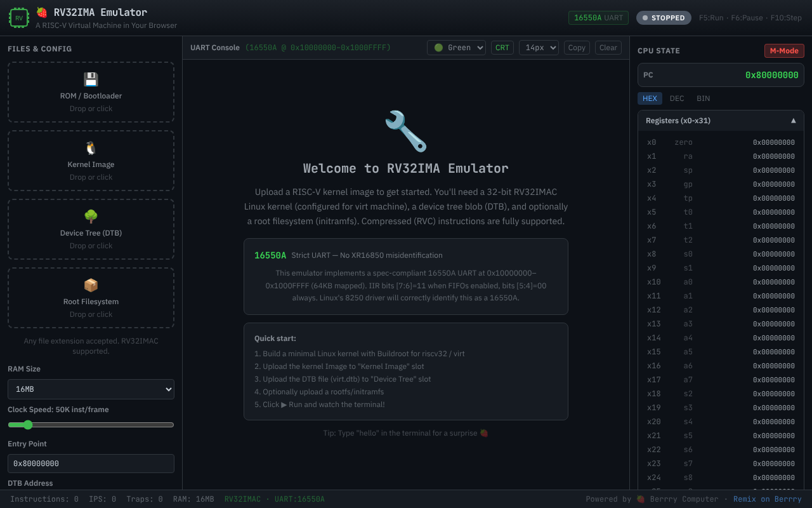Click the floppy disk ROM / Bootloader icon
Image resolution: width=812 pixels, height=508 pixels.
coord(91,79)
